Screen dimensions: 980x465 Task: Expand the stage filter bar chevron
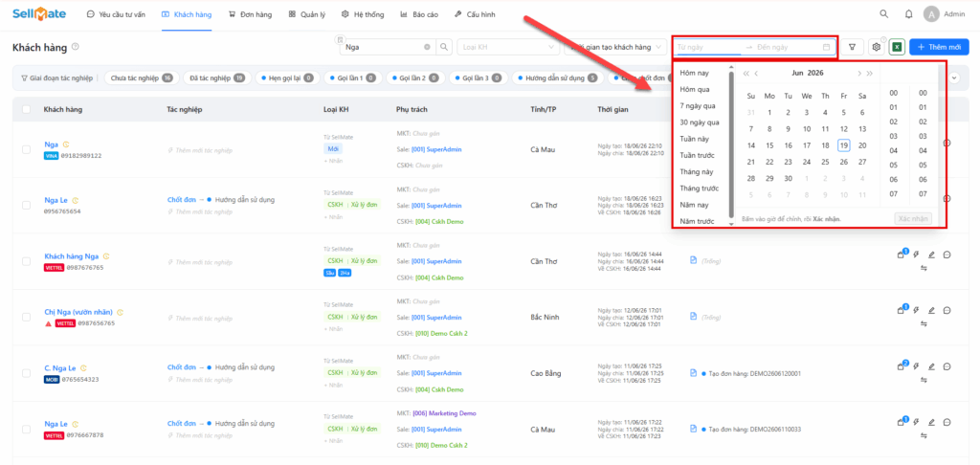pos(954,77)
